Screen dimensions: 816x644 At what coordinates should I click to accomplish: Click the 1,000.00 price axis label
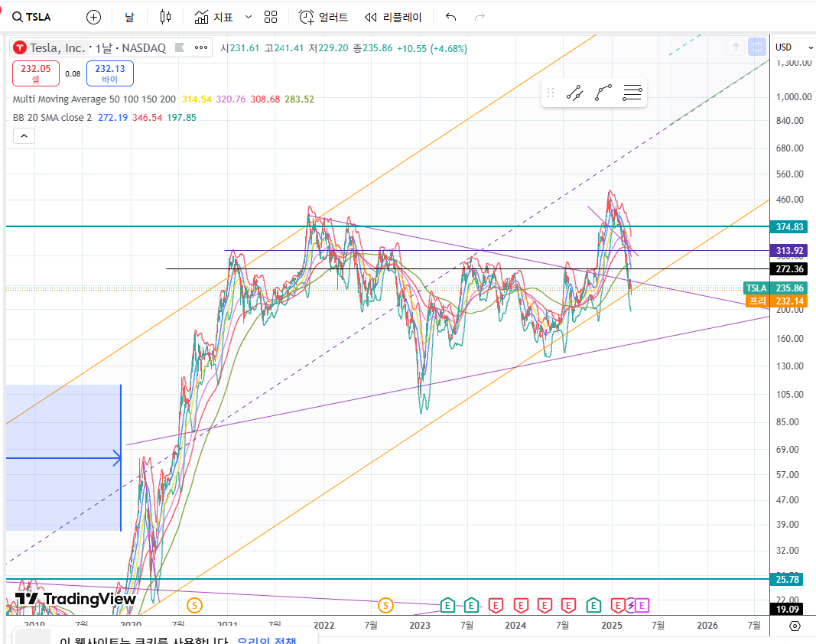(794, 97)
